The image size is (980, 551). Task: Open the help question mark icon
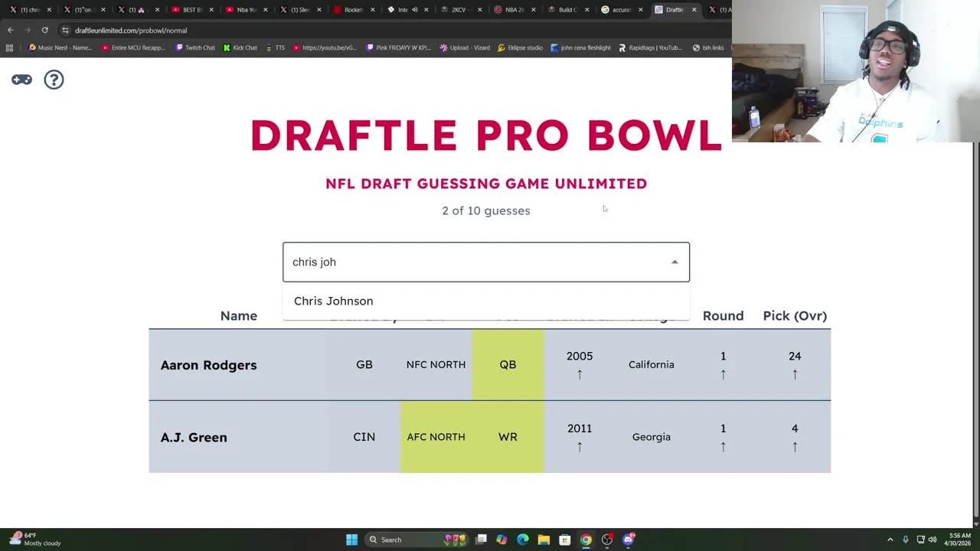click(54, 80)
